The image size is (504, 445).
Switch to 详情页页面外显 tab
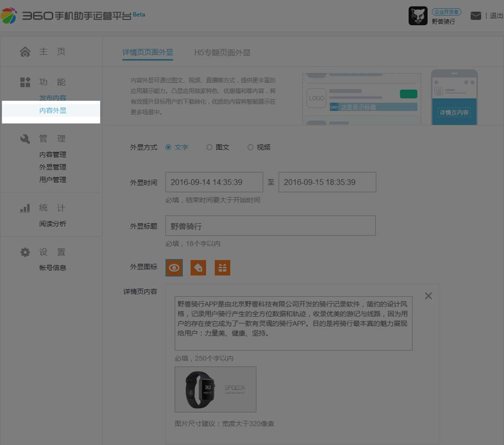coord(148,52)
